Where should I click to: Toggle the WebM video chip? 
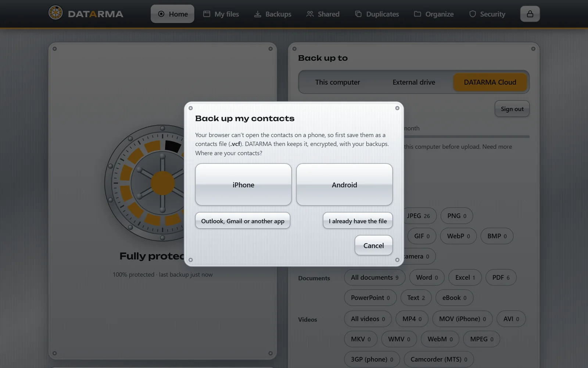pyautogui.click(x=440, y=339)
